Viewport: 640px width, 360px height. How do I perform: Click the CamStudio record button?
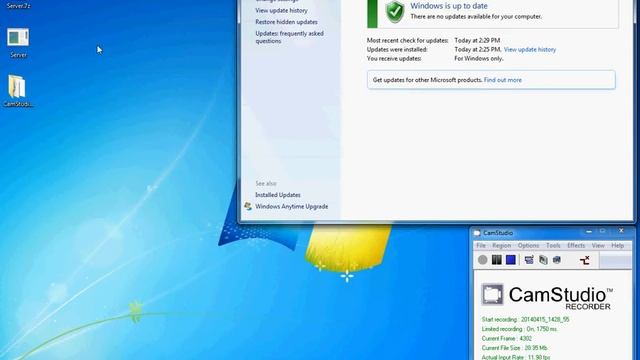point(482,260)
